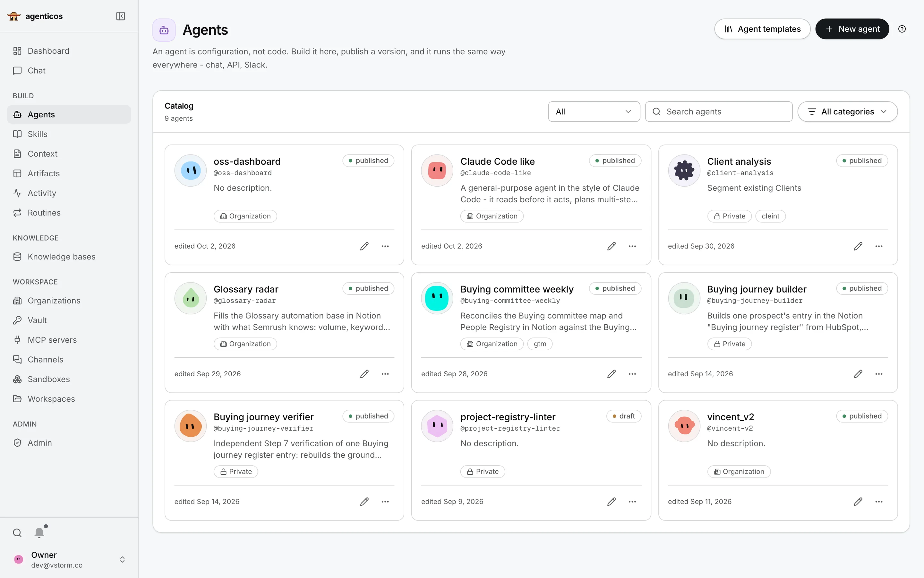Open Context in the sidebar
This screenshot has height=578, width=924.
pyautogui.click(x=69, y=154)
